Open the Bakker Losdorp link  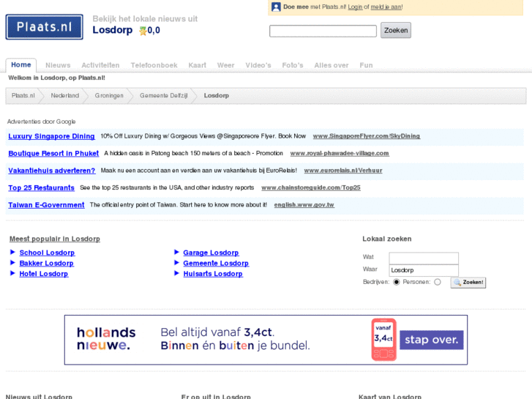click(47, 263)
